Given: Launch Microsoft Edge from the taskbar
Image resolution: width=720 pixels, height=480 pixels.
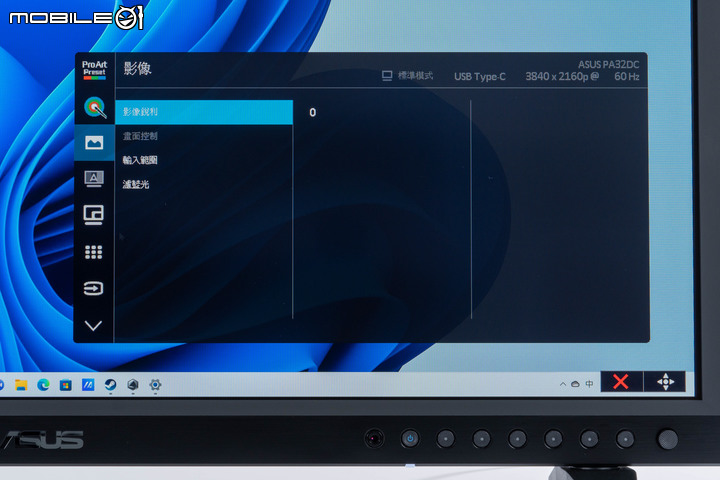Looking at the screenshot, I should click(44, 385).
